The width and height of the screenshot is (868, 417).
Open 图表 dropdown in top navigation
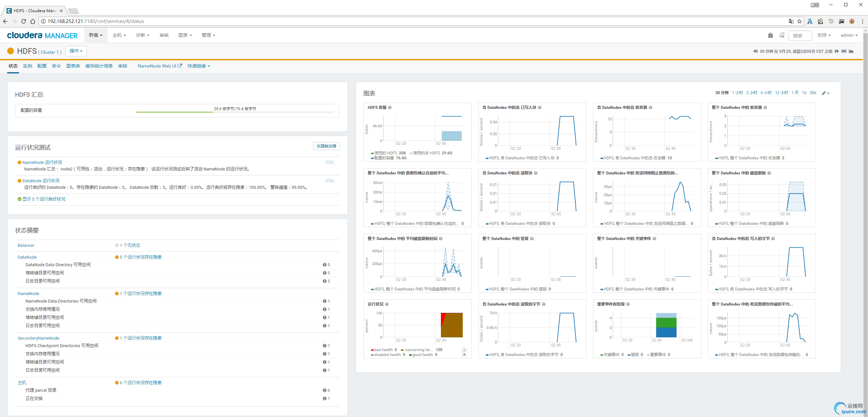pyautogui.click(x=185, y=35)
